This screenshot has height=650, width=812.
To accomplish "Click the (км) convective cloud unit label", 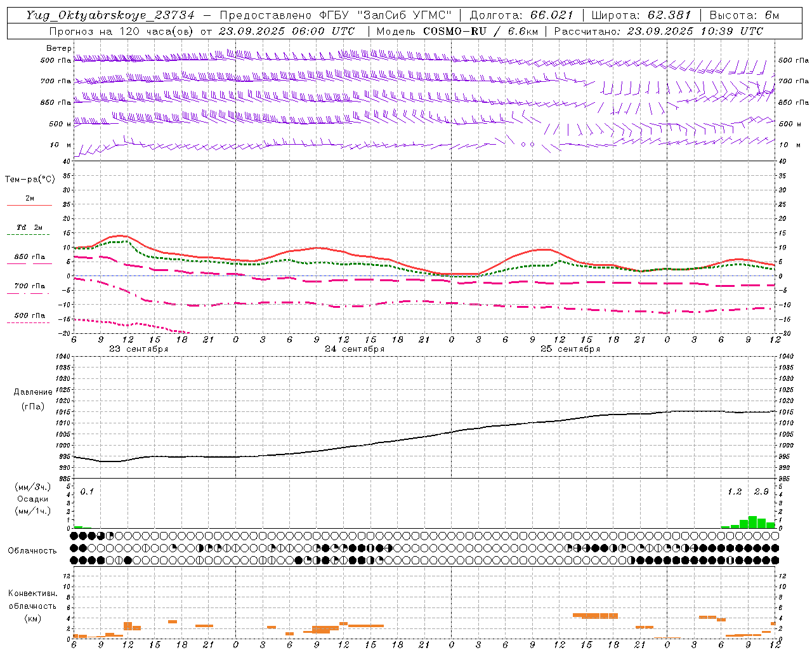I will point(33,618).
